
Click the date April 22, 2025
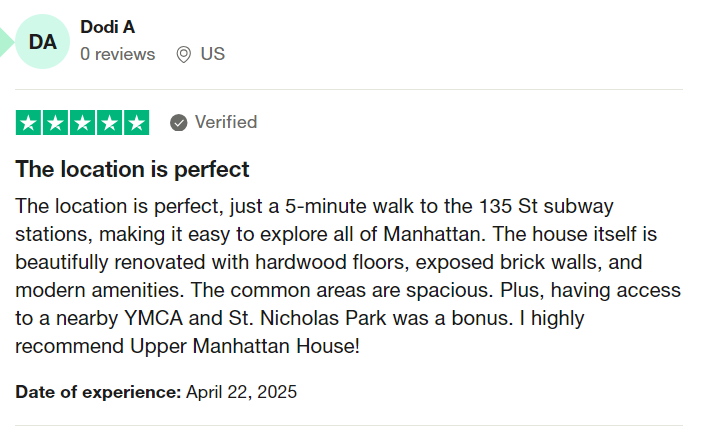click(x=241, y=392)
